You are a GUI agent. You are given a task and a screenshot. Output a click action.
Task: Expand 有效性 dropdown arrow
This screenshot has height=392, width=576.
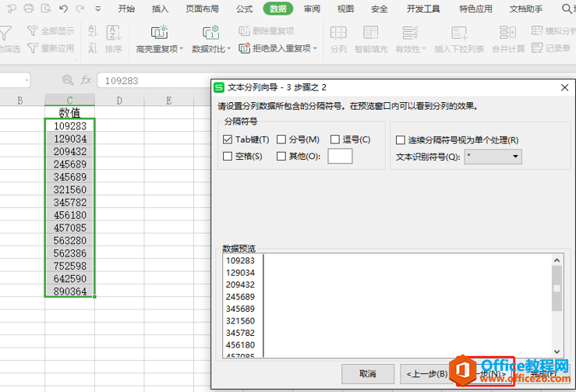pos(423,48)
